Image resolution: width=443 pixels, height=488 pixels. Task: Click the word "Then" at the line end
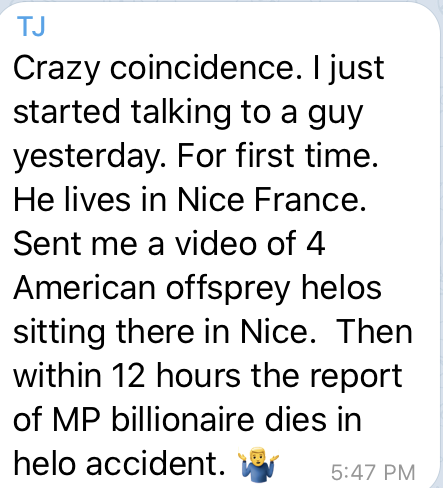coord(375,332)
